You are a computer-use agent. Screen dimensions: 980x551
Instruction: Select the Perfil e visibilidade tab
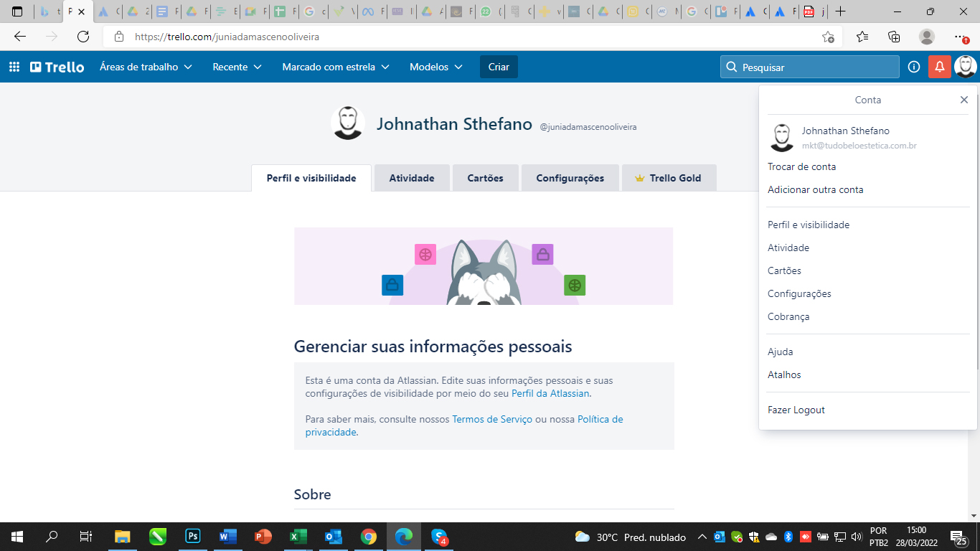(x=311, y=178)
